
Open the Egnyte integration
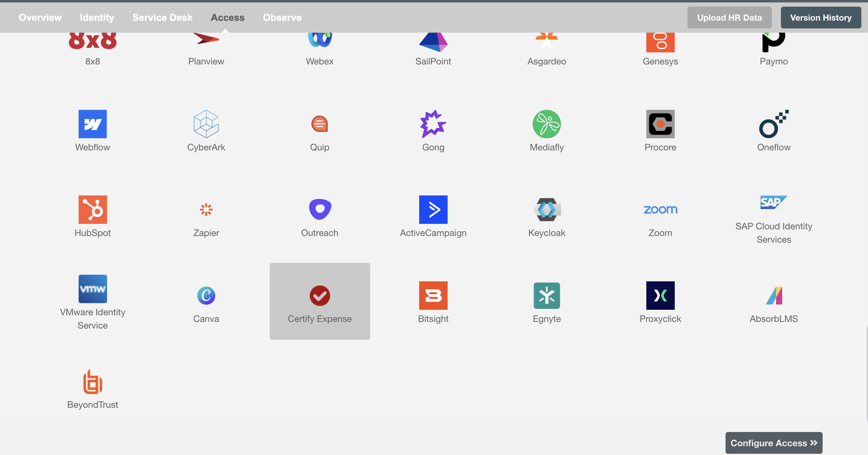click(x=547, y=295)
